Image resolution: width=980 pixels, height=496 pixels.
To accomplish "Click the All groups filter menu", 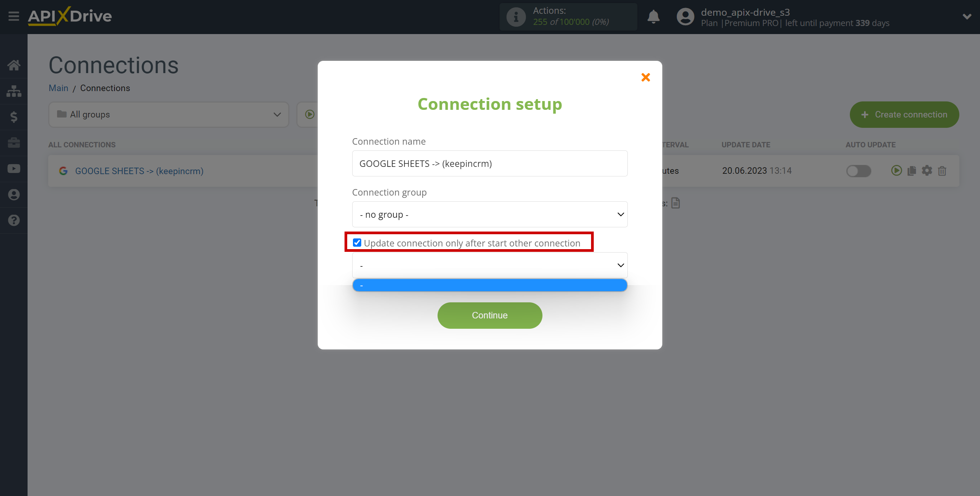I will click(x=168, y=114).
